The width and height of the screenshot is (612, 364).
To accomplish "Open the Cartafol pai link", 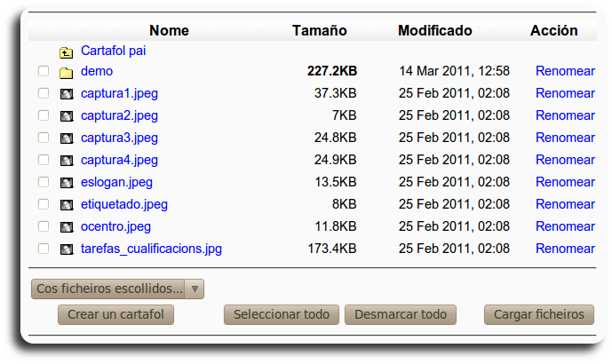I will click(113, 51).
